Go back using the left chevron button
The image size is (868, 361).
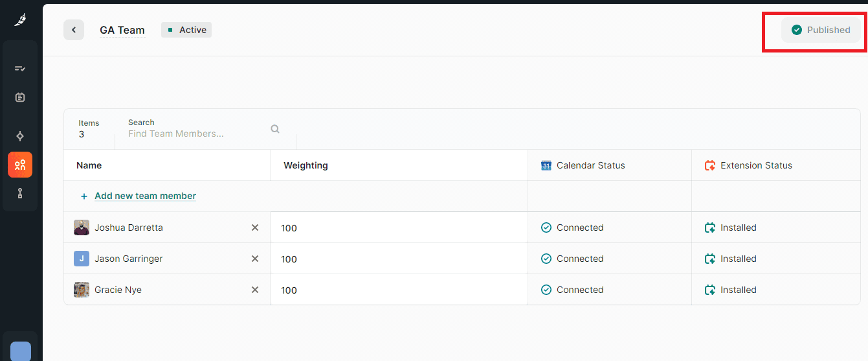click(74, 30)
